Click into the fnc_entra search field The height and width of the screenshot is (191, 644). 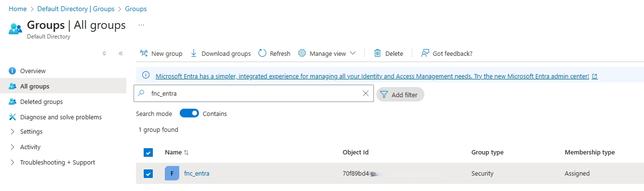coord(254,94)
